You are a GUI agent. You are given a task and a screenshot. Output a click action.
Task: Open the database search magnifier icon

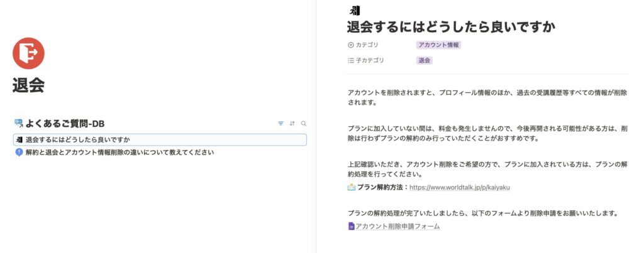tap(304, 124)
